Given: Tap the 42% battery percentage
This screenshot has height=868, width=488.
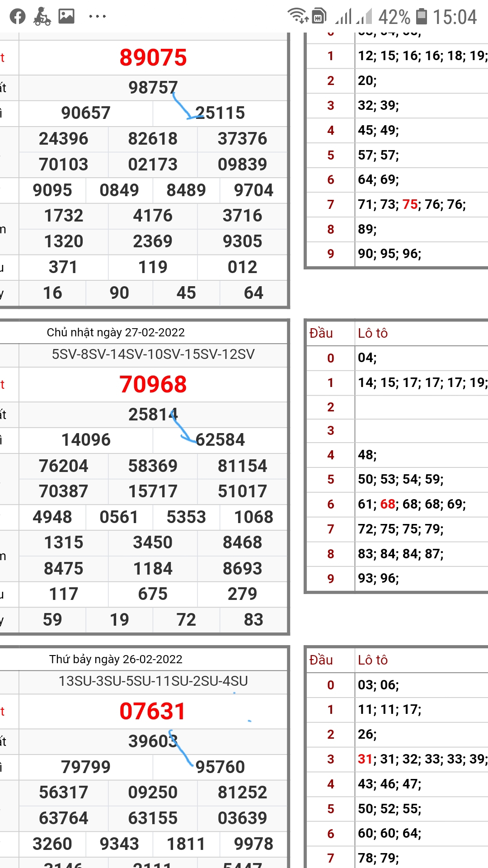Looking at the screenshot, I should (x=394, y=17).
